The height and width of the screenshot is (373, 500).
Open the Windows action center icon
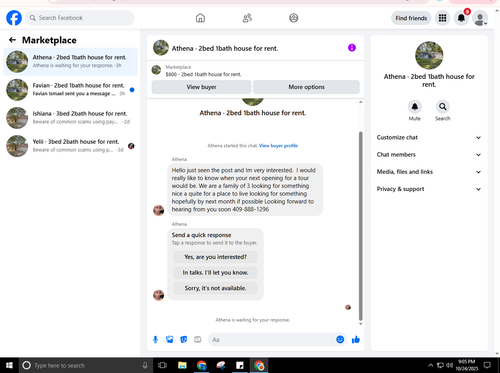(x=487, y=365)
